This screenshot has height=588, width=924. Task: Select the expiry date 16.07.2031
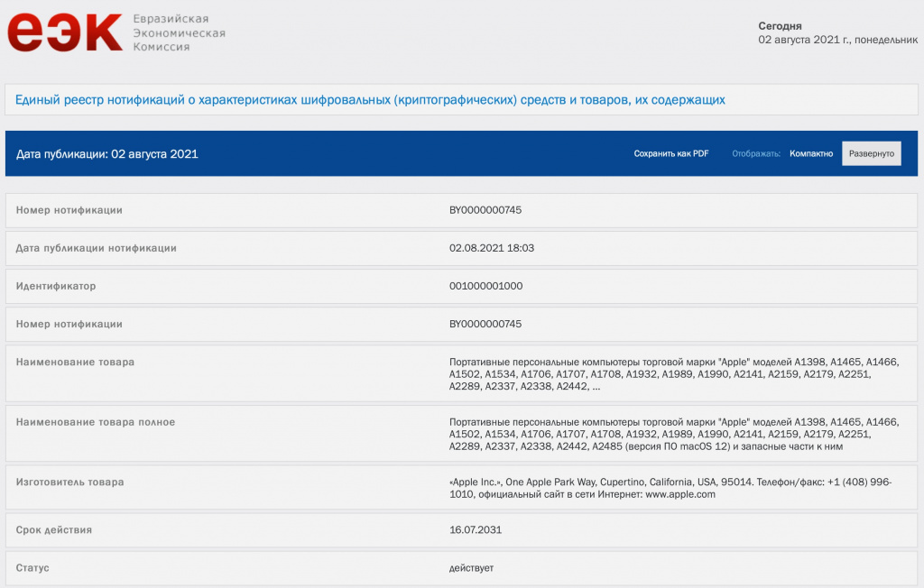(x=476, y=529)
